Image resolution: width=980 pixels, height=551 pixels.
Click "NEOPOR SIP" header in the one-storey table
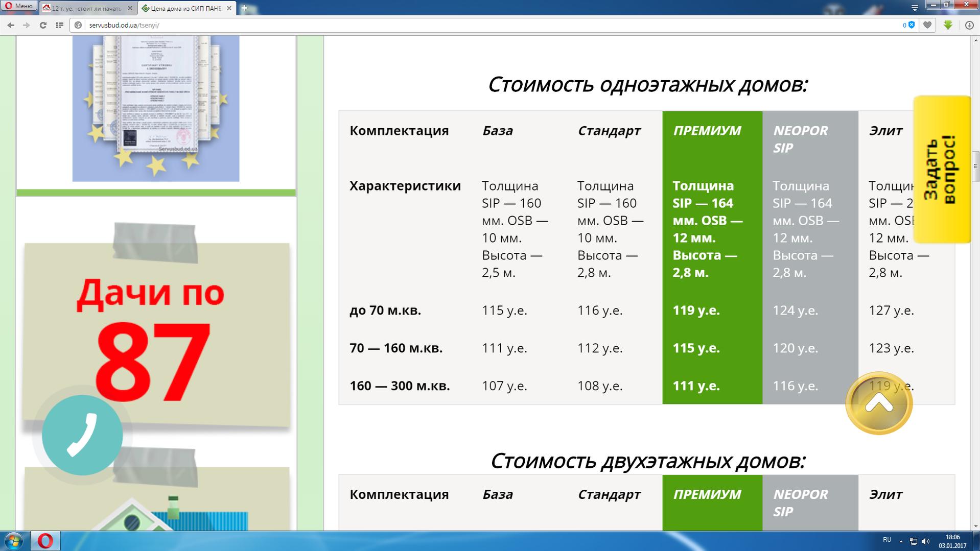[800, 139]
